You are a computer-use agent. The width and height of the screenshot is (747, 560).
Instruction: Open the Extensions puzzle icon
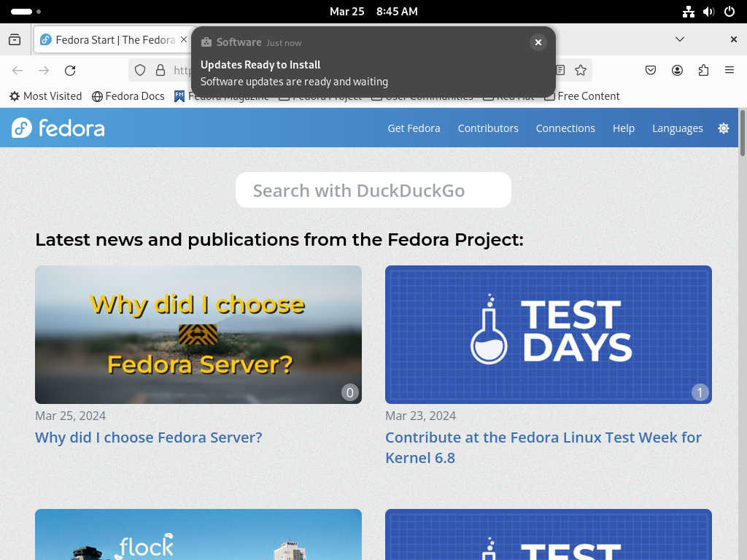tap(703, 71)
